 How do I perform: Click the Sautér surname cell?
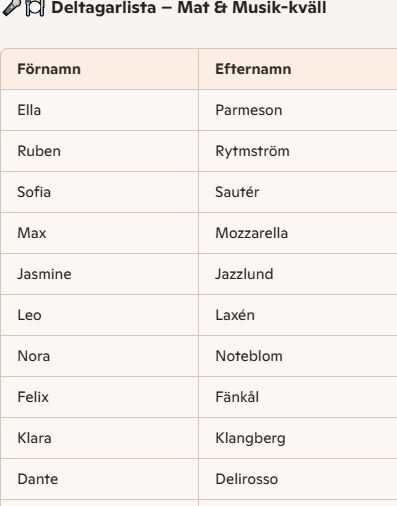click(x=298, y=192)
